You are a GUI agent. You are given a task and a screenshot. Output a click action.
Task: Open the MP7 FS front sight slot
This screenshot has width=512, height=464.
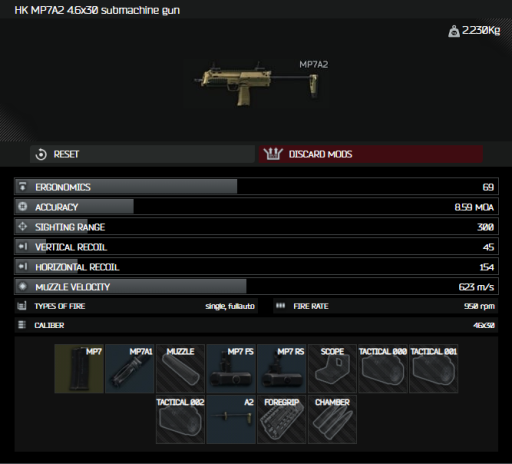231,369
